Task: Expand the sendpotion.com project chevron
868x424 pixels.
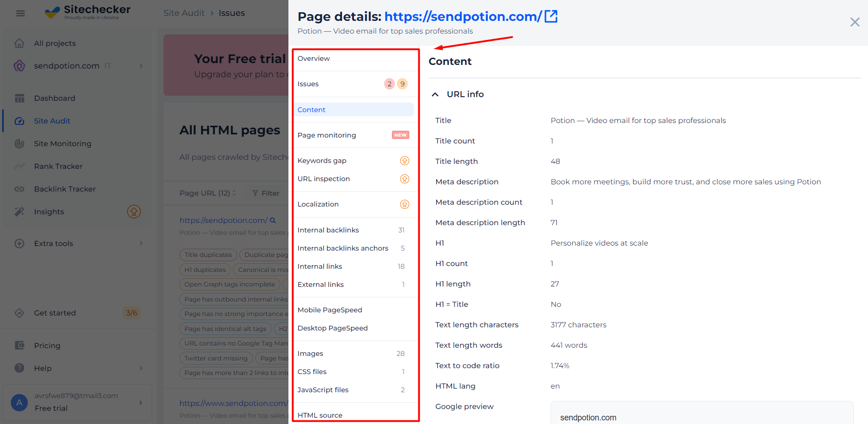Action: tap(141, 66)
